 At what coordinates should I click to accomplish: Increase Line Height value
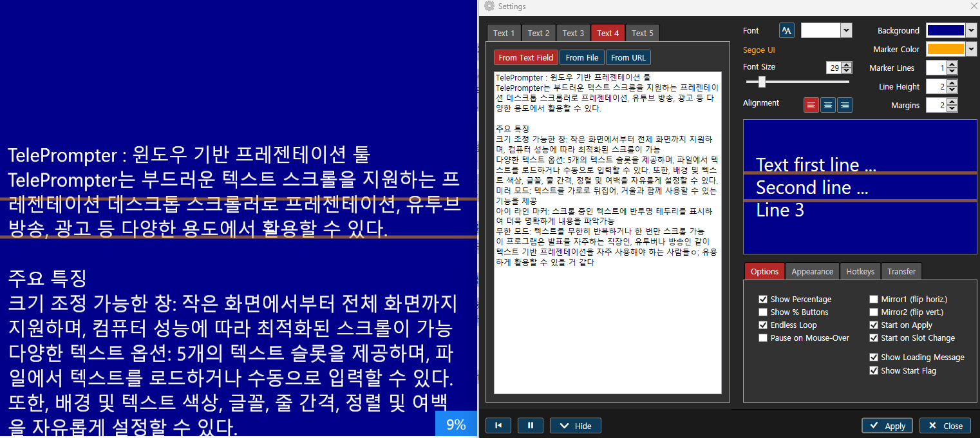click(x=953, y=83)
